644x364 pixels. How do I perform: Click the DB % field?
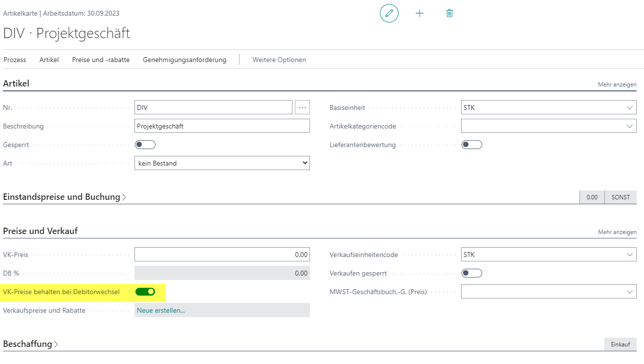click(x=222, y=273)
